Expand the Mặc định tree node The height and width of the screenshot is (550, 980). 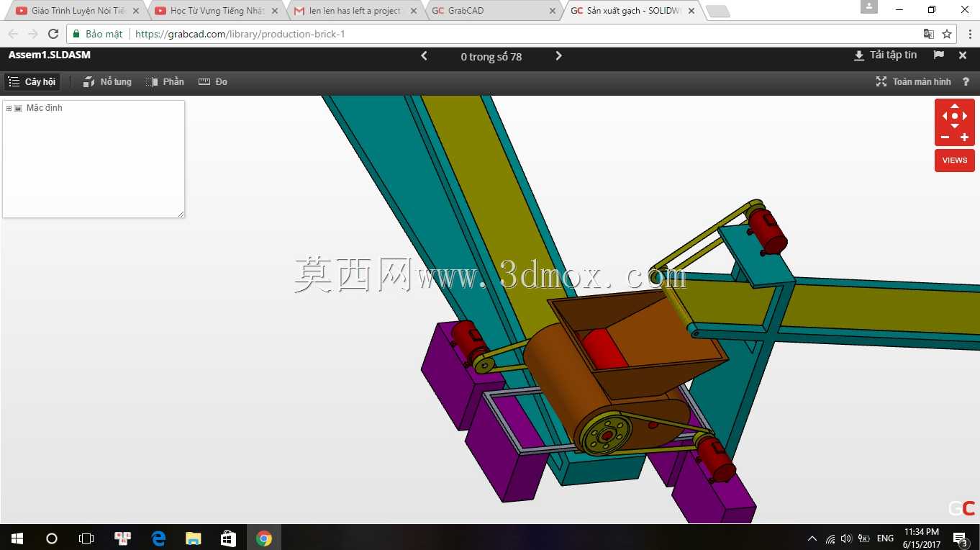point(9,108)
